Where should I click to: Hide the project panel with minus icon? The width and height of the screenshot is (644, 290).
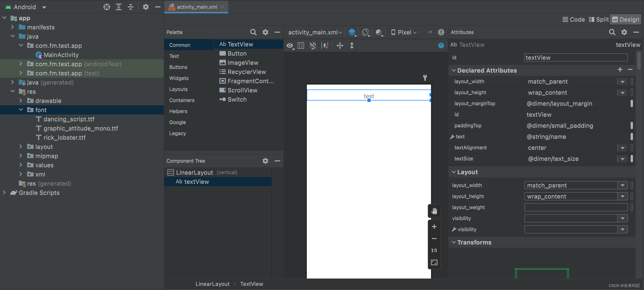coord(158,7)
